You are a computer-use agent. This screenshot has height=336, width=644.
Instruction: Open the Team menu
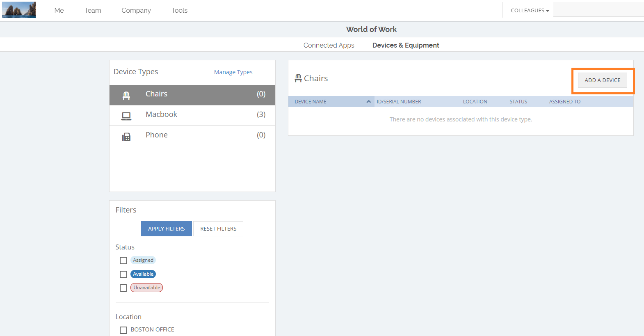coord(93,10)
